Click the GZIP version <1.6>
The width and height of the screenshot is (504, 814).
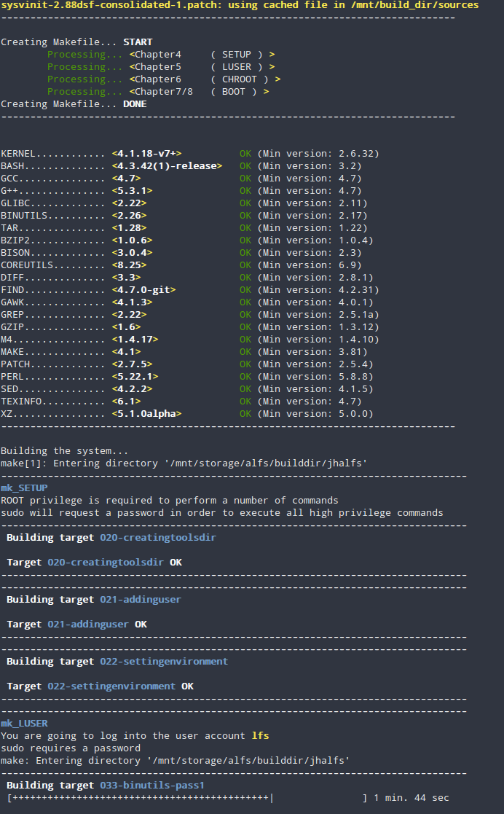point(127,327)
